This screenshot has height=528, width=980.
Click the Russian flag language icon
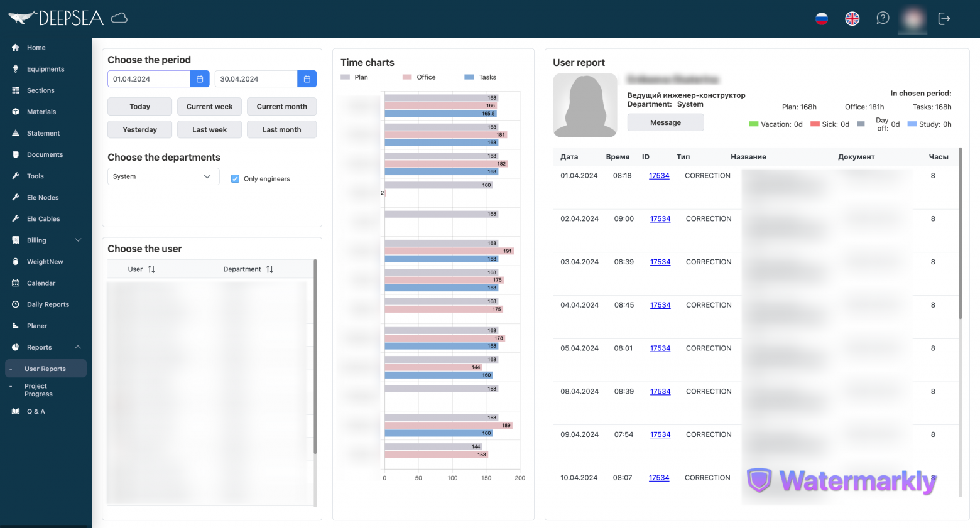pos(822,19)
